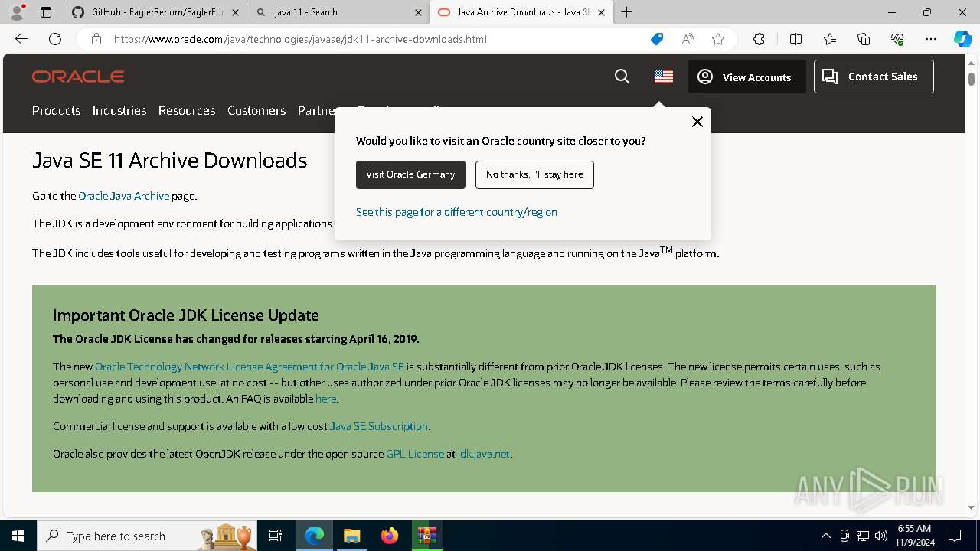Open the Customers menu
The width and height of the screenshot is (980, 551).
point(256,110)
